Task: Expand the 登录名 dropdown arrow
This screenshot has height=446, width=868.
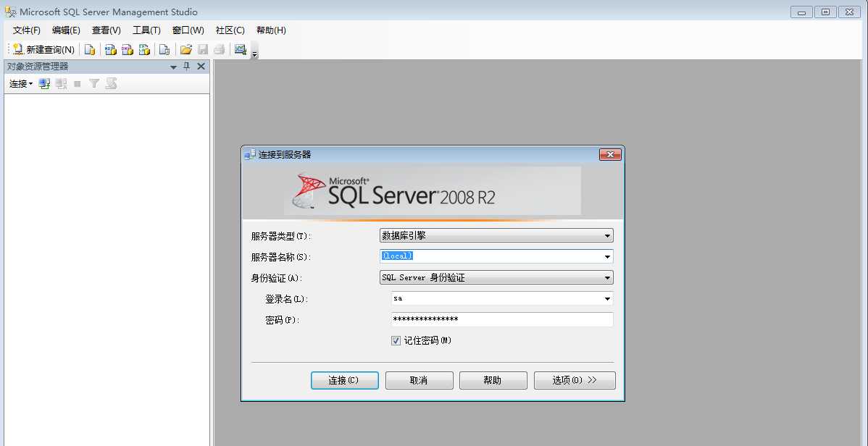Action: coord(607,299)
